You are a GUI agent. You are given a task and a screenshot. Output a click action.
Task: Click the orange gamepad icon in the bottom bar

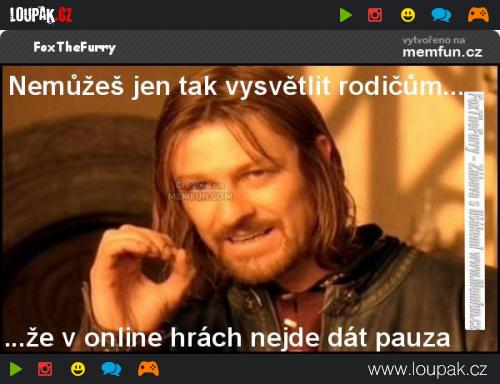pyautogui.click(x=148, y=369)
